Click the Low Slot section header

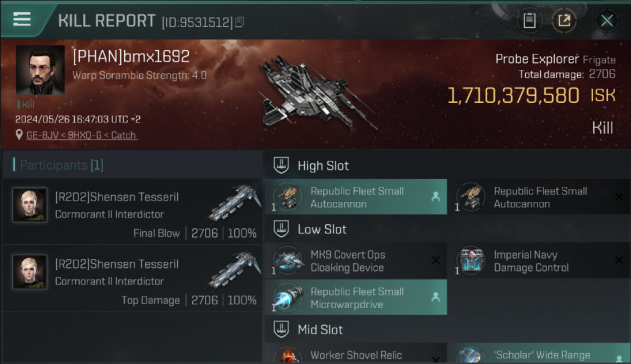click(x=322, y=229)
